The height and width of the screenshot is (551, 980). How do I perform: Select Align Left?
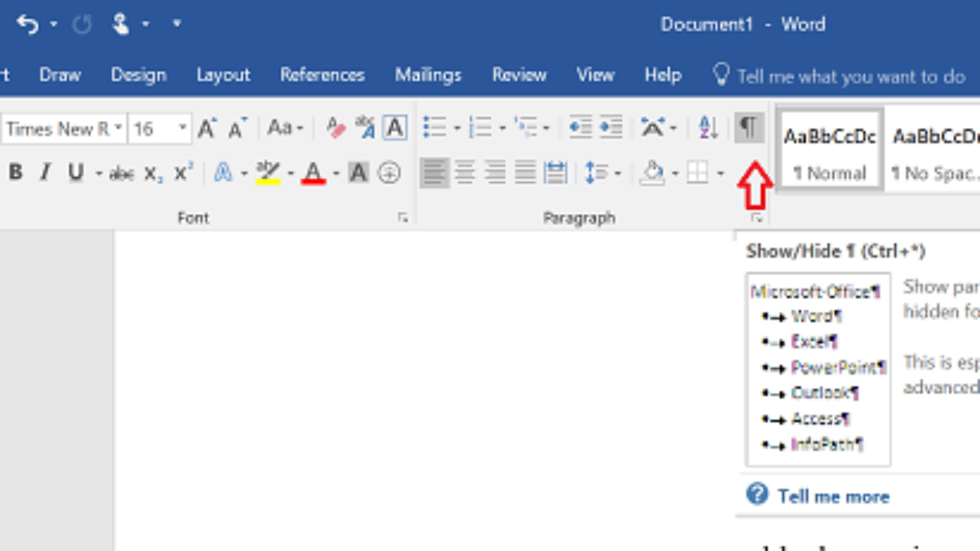435,172
